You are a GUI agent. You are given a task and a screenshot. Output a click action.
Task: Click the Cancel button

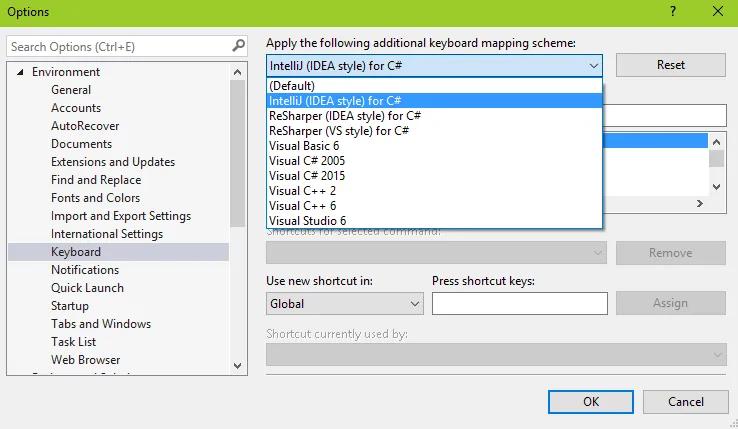686,402
